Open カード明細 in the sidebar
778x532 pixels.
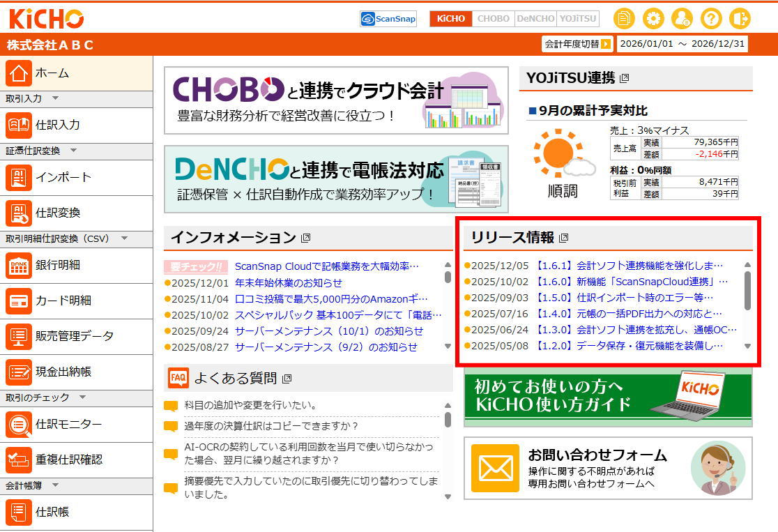[x=63, y=301]
